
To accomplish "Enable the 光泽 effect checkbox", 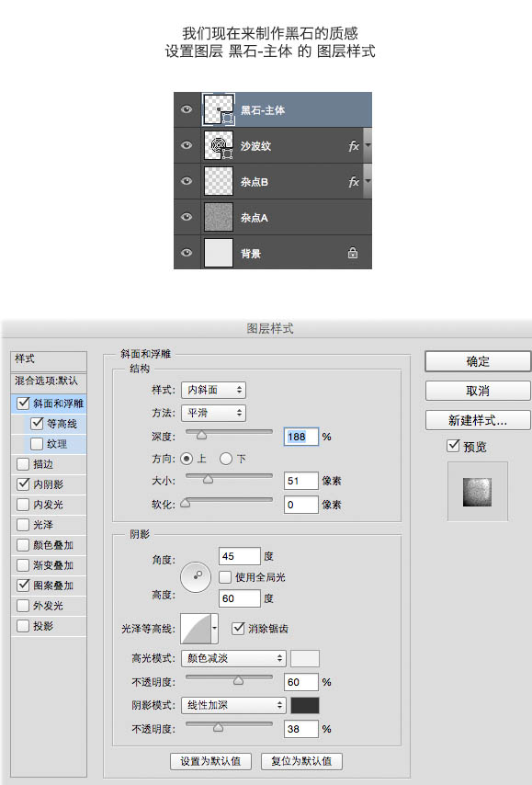I will [23, 525].
